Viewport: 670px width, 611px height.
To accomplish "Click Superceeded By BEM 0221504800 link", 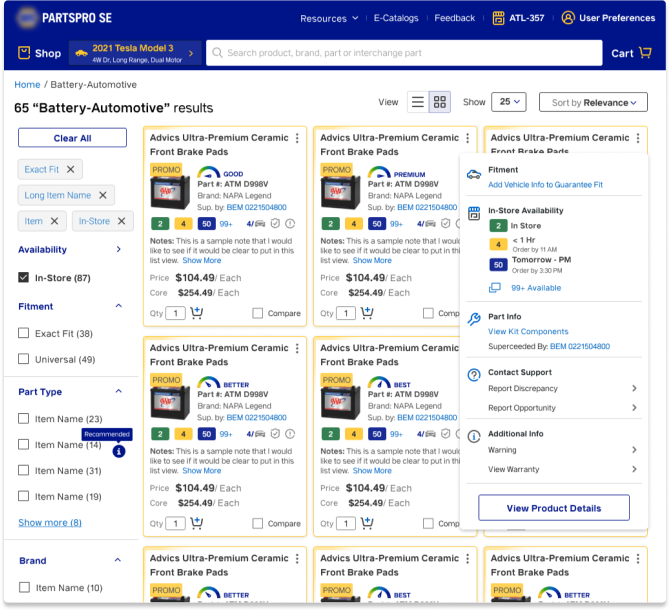I will click(x=579, y=347).
